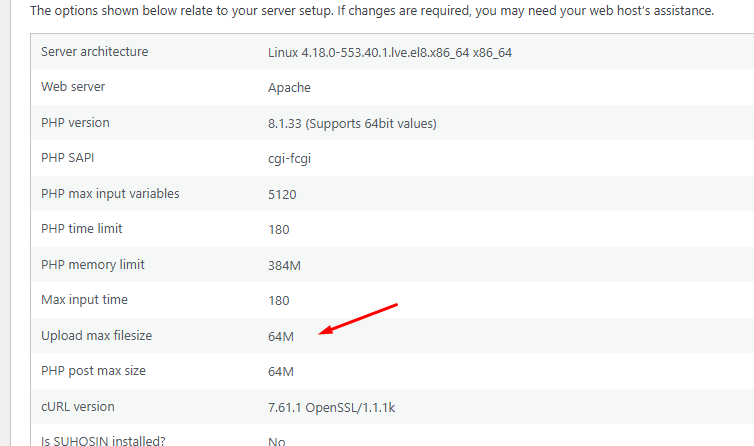Click the PHP max input variables label
Image resolution: width=754 pixels, height=446 pixels.
click(x=110, y=193)
